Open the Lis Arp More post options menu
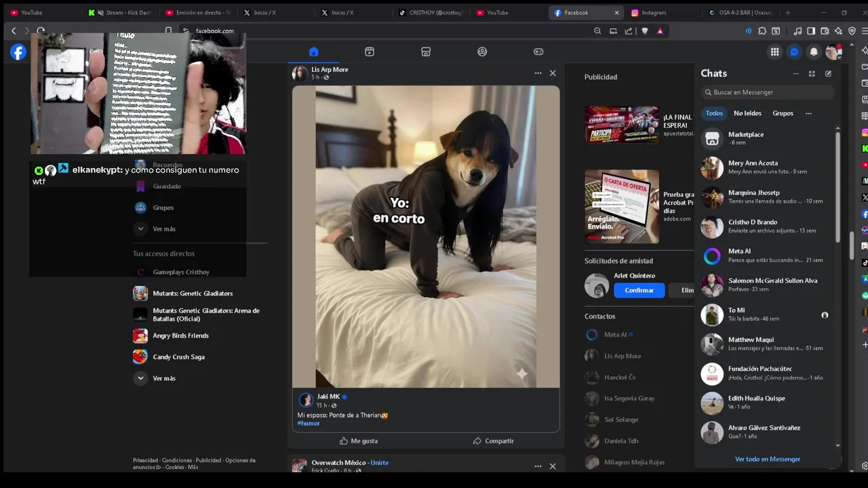This screenshot has height=488, width=868. point(538,73)
